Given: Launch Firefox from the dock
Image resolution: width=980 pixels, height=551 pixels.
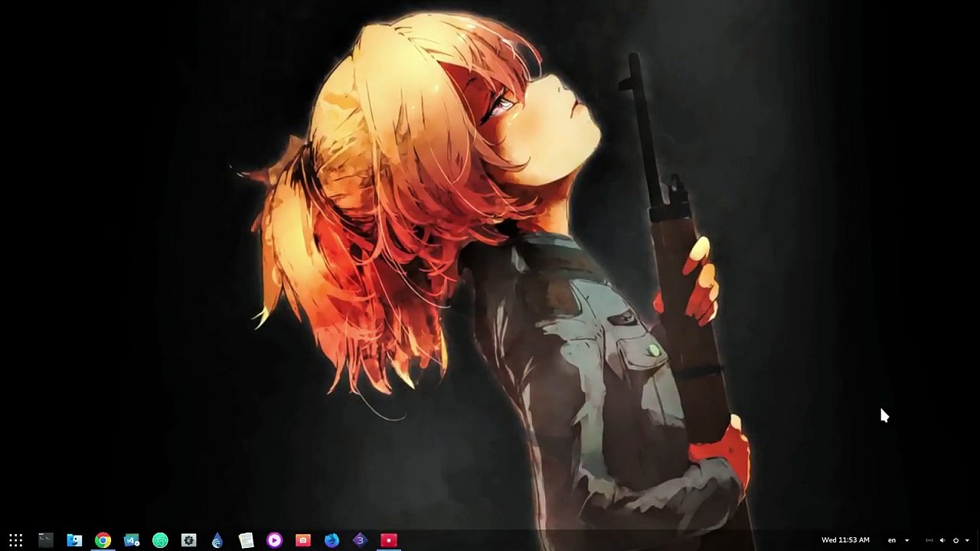Looking at the screenshot, I should (x=332, y=540).
